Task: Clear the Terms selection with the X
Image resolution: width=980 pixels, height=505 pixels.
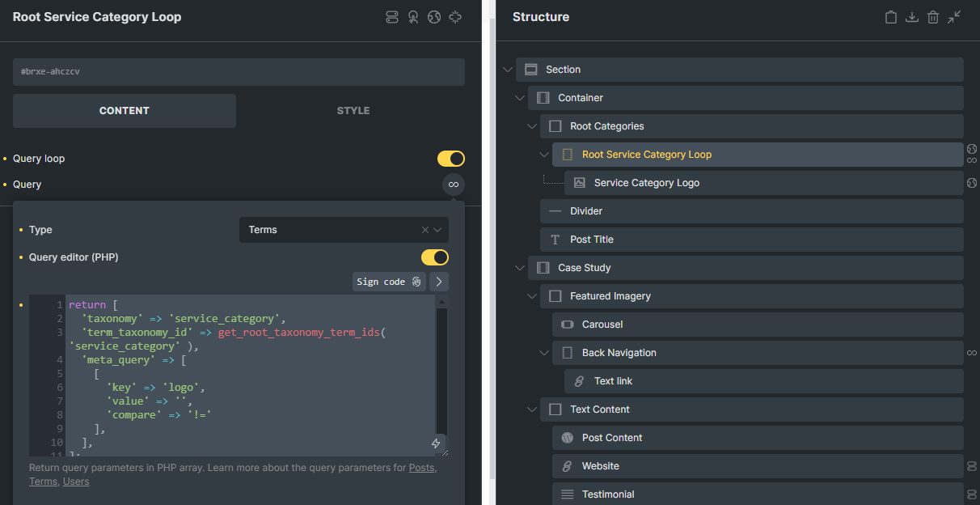Action: coord(425,230)
